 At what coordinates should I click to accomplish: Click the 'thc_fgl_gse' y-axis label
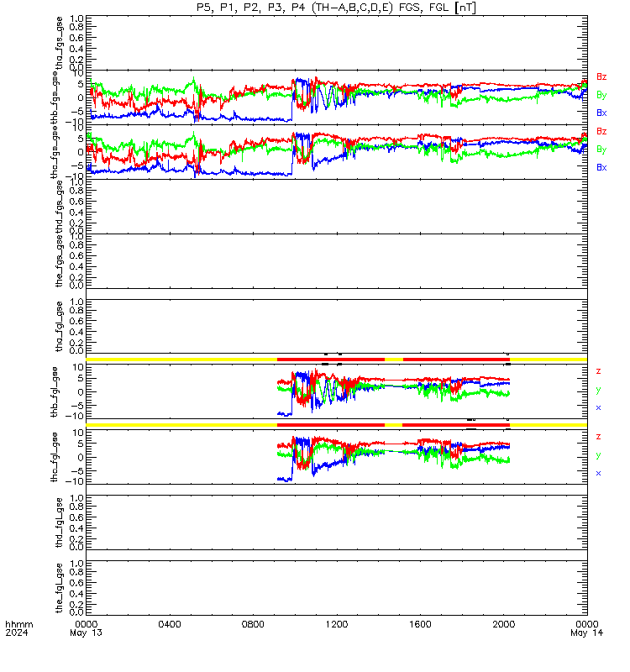tap(55, 457)
